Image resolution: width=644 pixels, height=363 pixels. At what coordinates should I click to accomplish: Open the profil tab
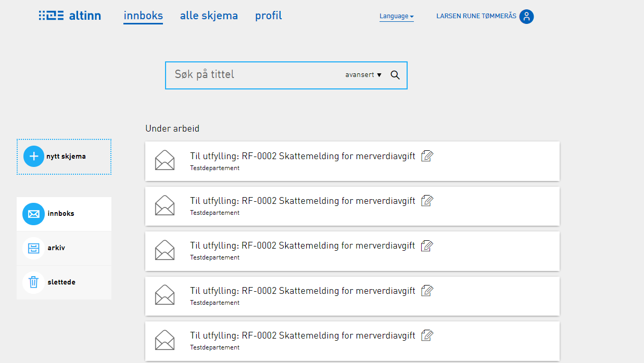click(x=268, y=16)
